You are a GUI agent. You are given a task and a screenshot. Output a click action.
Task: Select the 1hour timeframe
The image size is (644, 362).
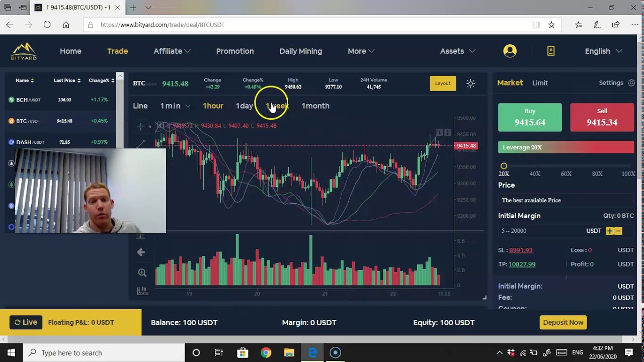213,106
